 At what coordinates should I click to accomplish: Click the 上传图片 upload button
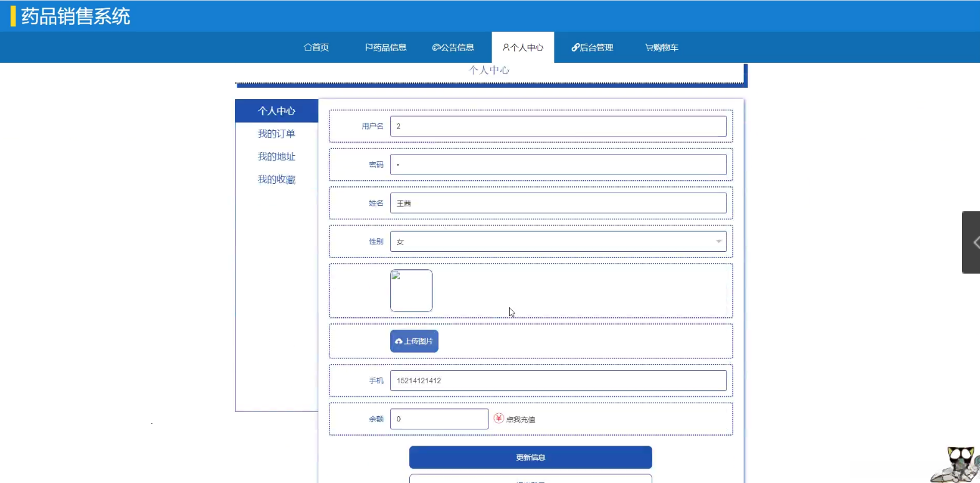[414, 341]
